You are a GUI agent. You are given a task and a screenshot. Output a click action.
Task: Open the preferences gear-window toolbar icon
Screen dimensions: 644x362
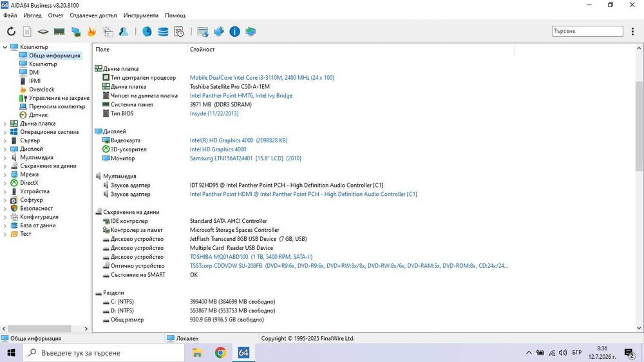(108, 31)
